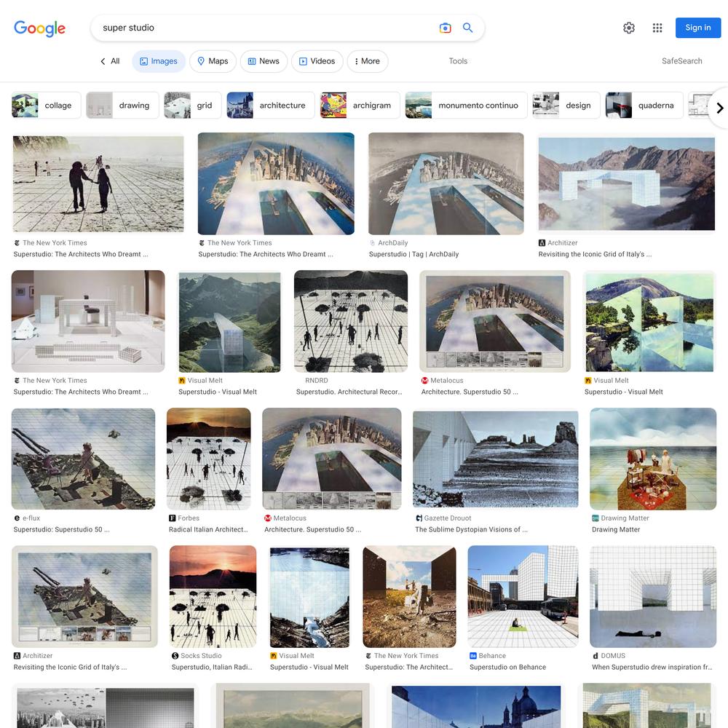
Task: Open 'When Superstudio drew inspiration fr...' link
Action: click(652, 667)
